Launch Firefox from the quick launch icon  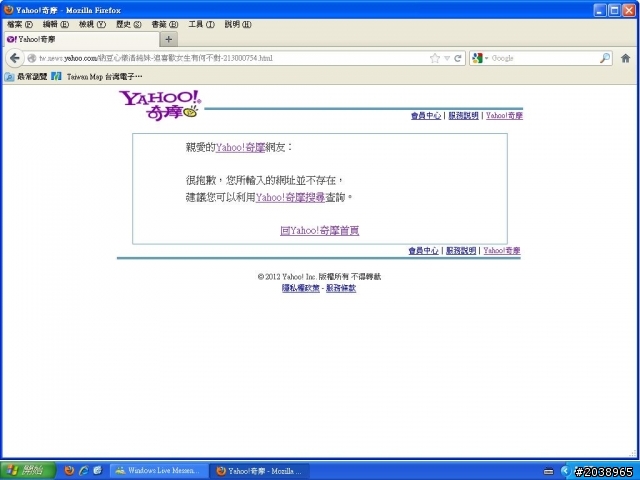coord(69,471)
